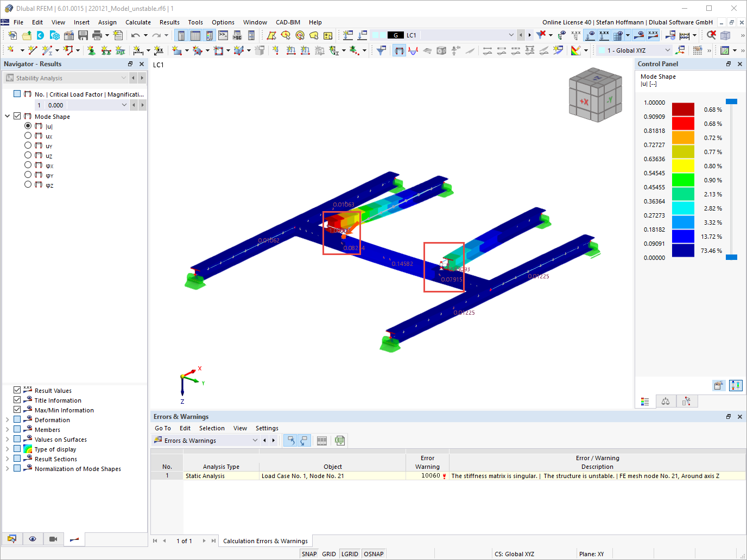Click the zoom cancel (magnifier with red X) icon
Screen dimensions: 747x560
(711, 35)
